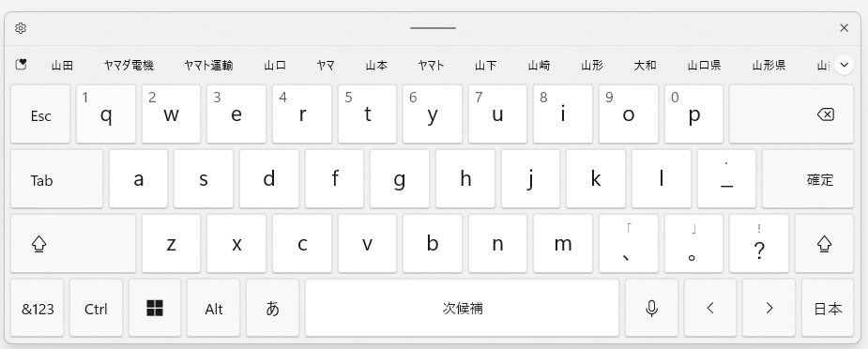Tap the g key
Screen dimensions: 868x349
tap(400, 178)
